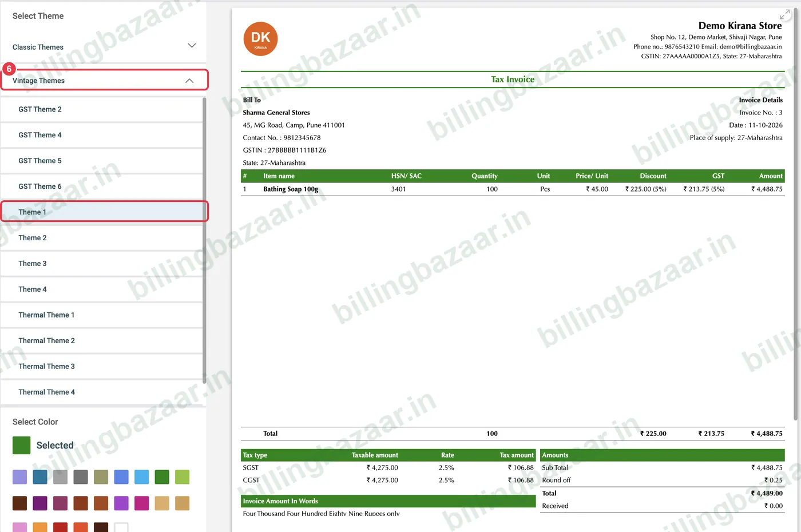The width and height of the screenshot is (801, 532).
Task: Pick Thermal Theme 3
Action: pyautogui.click(x=102, y=367)
